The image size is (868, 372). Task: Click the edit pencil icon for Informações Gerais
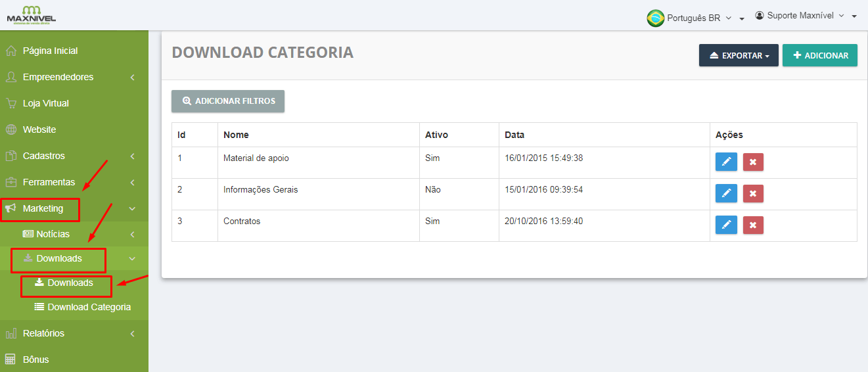point(726,193)
